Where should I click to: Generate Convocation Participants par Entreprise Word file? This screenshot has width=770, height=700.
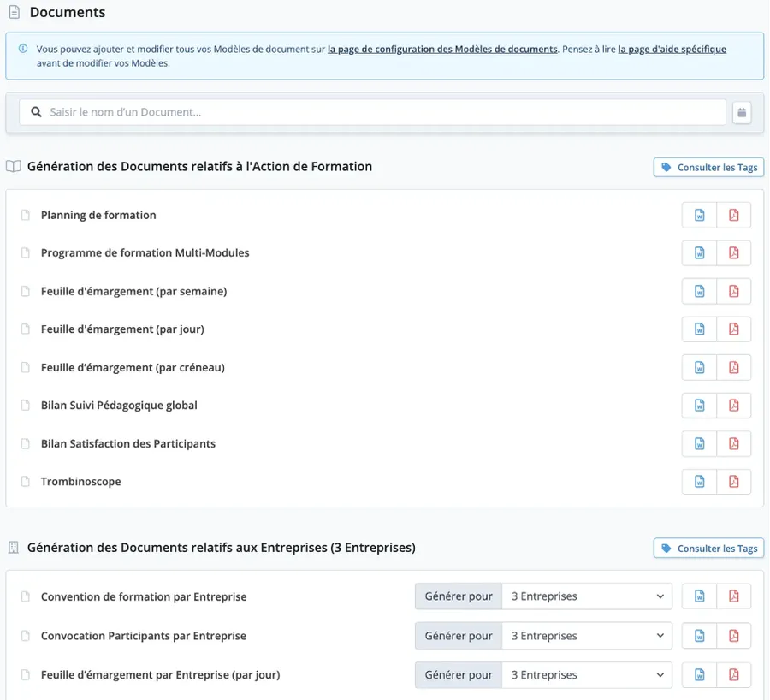[x=699, y=636]
